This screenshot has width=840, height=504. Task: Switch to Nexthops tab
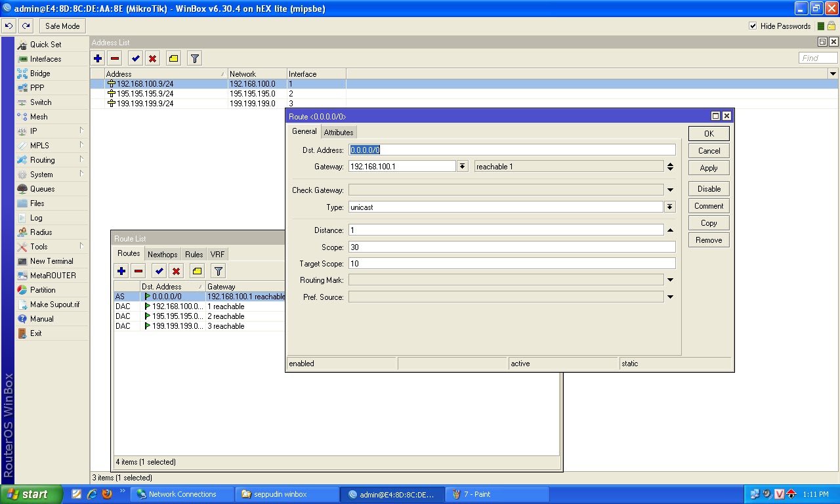162,255
